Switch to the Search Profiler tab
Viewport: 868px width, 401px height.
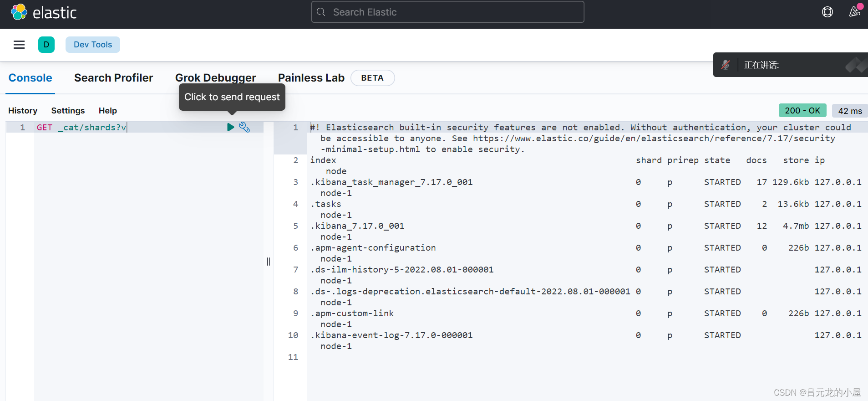(113, 78)
